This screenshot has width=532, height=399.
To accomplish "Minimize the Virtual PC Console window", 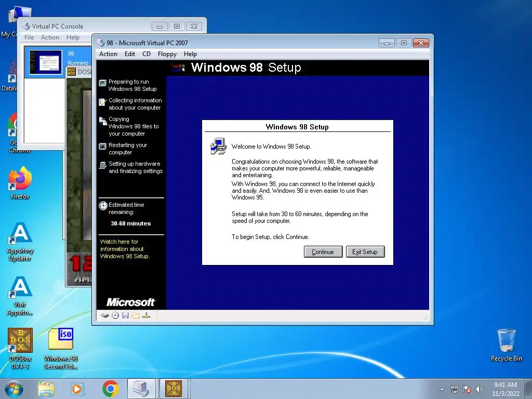I will click(x=159, y=26).
